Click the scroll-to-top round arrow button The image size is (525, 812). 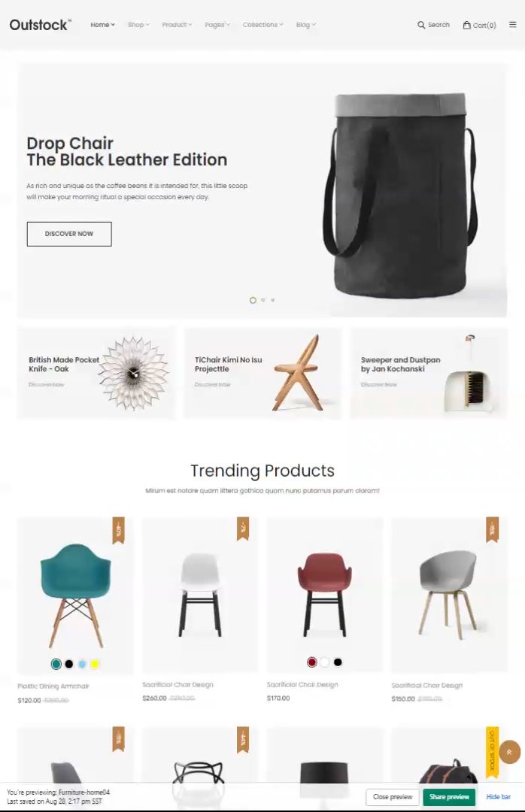[509, 753]
